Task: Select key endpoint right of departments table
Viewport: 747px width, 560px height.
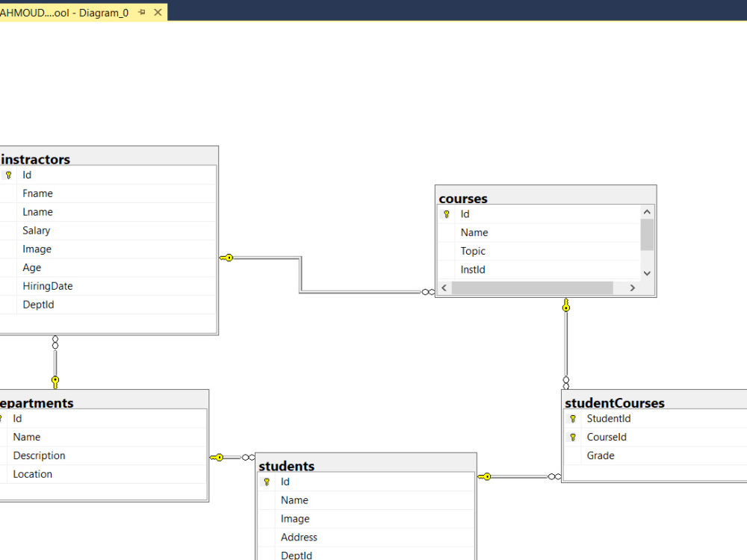Action: [217, 457]
